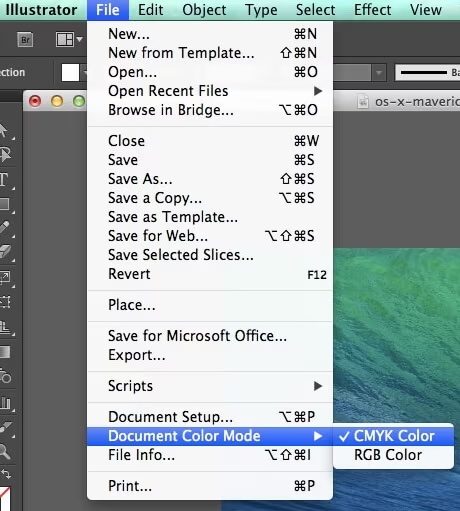Select checked CMYK Color mode
Screen dimensions: 460x511
tap(393, 436)
